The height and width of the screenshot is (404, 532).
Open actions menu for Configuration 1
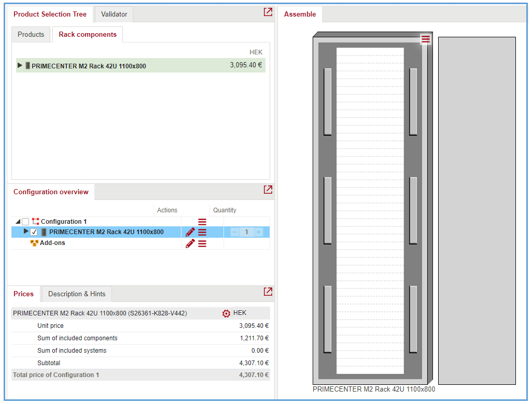tap(202, 222)
